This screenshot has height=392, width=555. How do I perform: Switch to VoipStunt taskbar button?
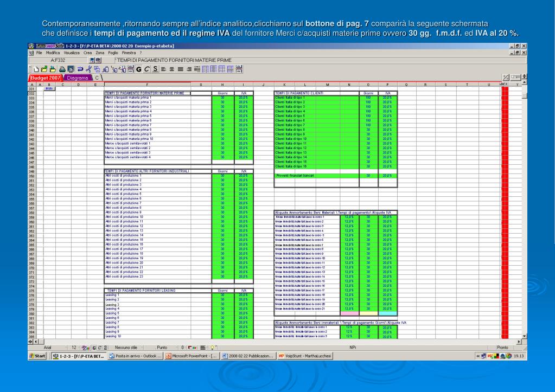click(305, 356)
